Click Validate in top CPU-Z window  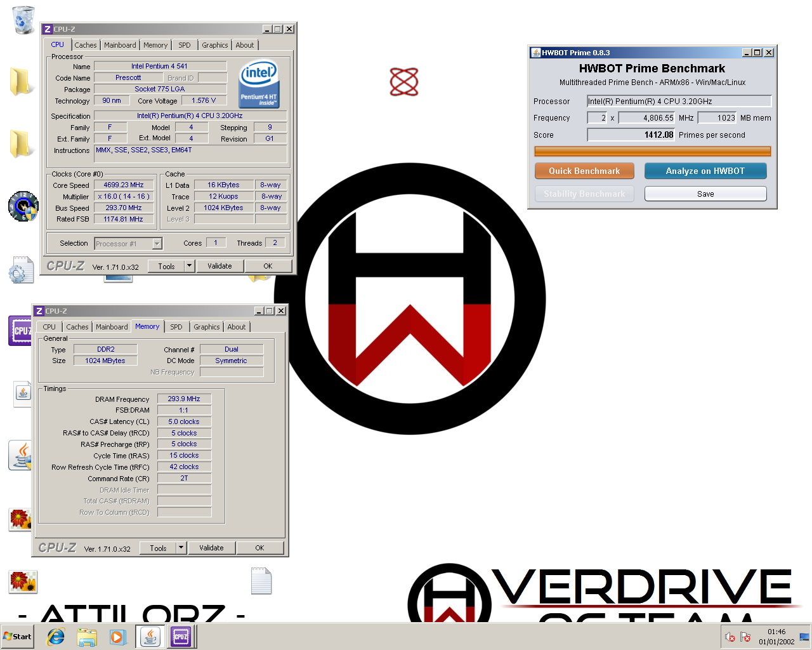click(219, 266)
